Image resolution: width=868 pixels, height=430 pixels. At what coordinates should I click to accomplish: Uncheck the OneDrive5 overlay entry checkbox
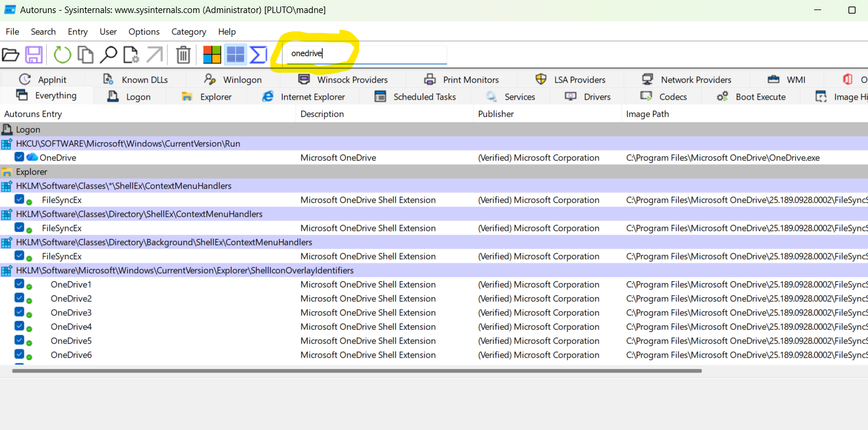tap(20, 340)
